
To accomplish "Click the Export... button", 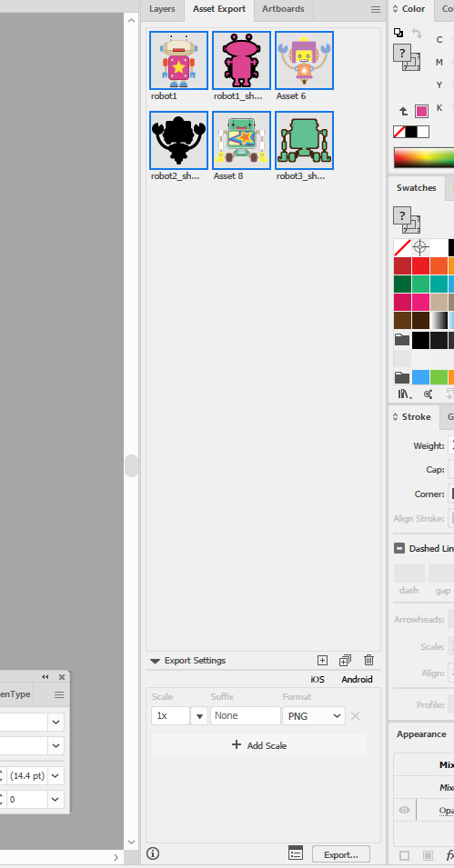I will 341,854.
